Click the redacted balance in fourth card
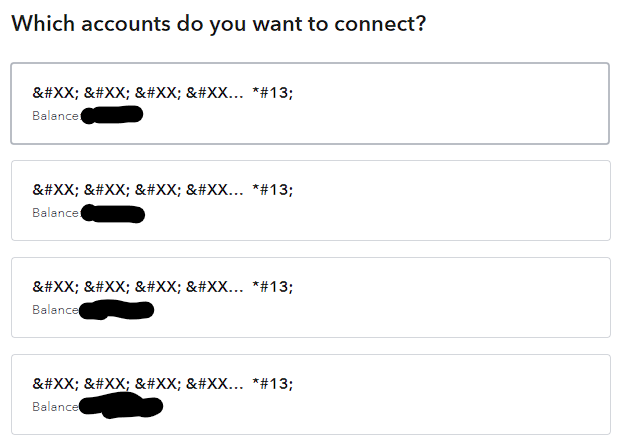 coord(120,406)
